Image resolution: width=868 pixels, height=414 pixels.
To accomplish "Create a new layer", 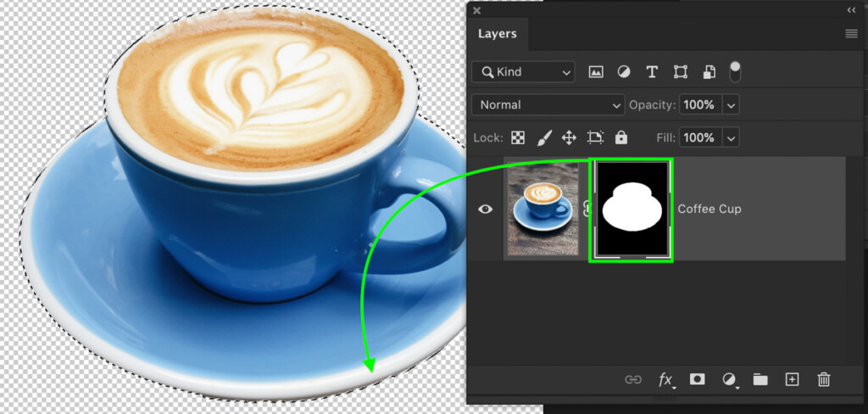I will coord(793,379).
